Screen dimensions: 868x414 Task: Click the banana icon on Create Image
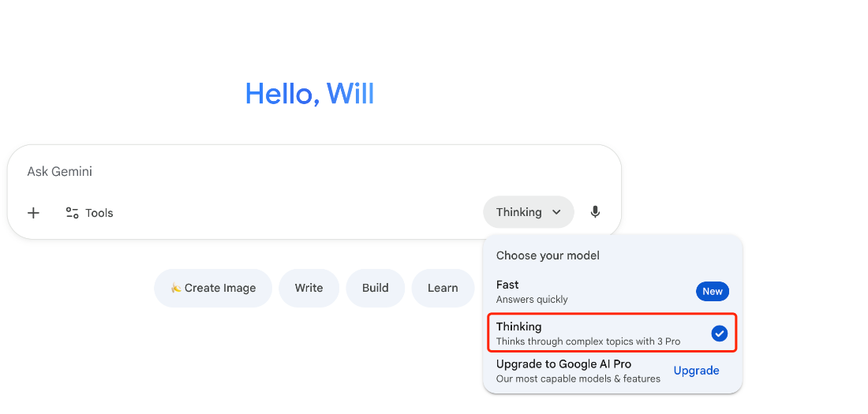176,289
